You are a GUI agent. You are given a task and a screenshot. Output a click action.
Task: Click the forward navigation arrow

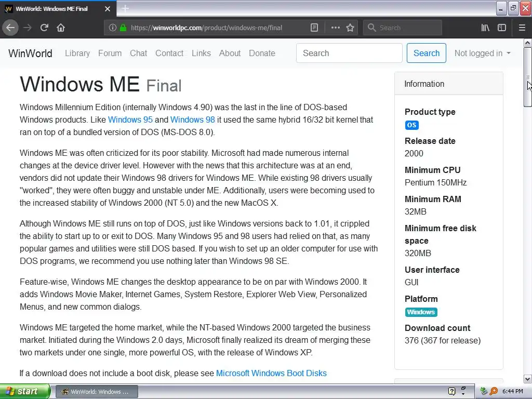28,28
